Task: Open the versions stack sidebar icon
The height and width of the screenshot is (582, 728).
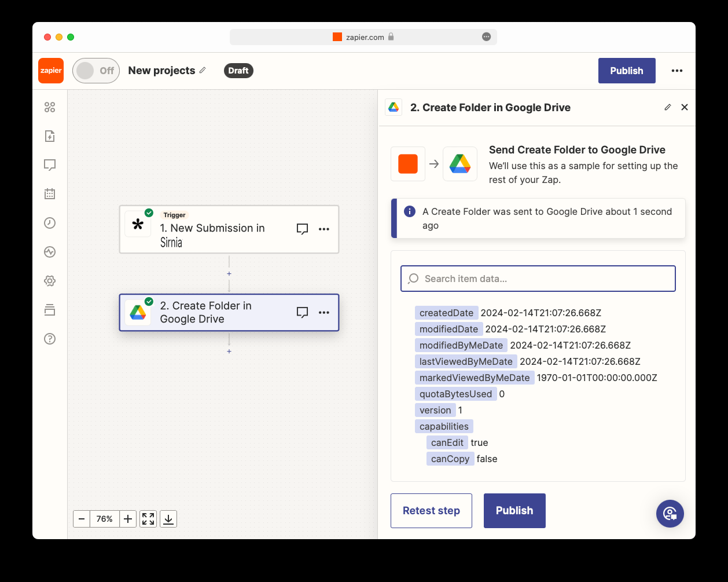Action: (50, 310)
